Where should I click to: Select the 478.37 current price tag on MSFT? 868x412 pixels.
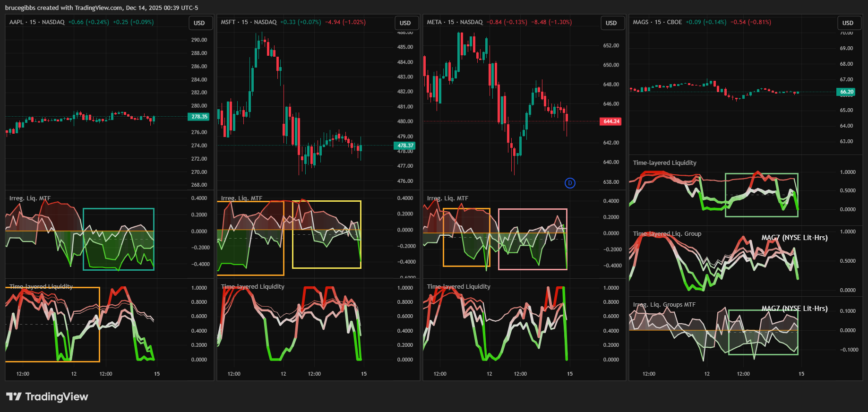(x=405, y=146)
